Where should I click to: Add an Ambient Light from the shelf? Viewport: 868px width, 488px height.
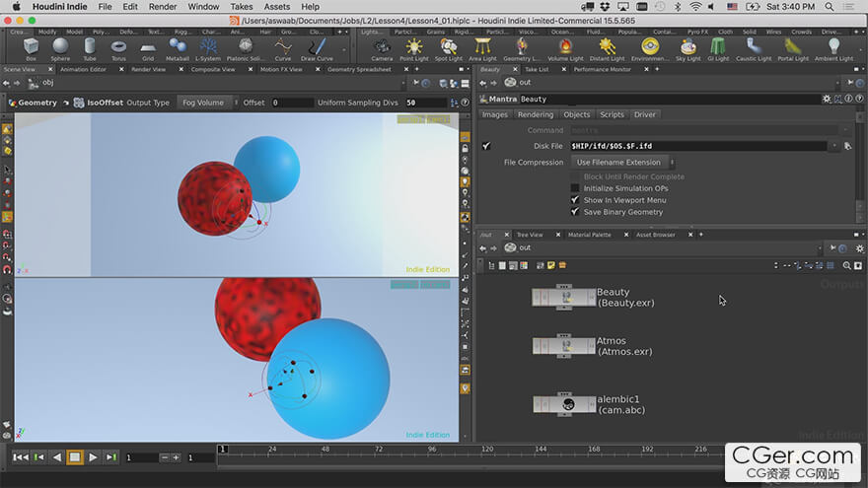tap(833, 49)
